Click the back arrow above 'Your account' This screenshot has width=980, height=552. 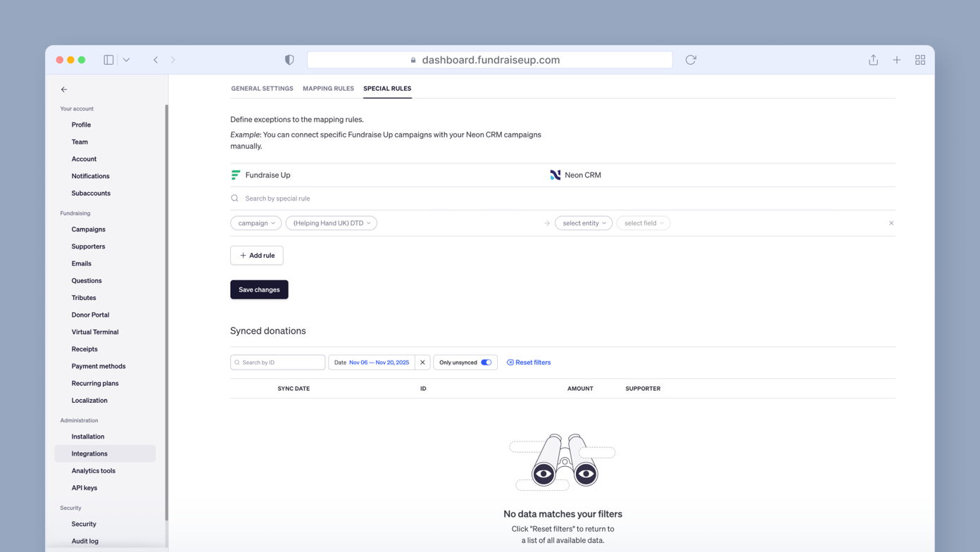tap(63, 89)
